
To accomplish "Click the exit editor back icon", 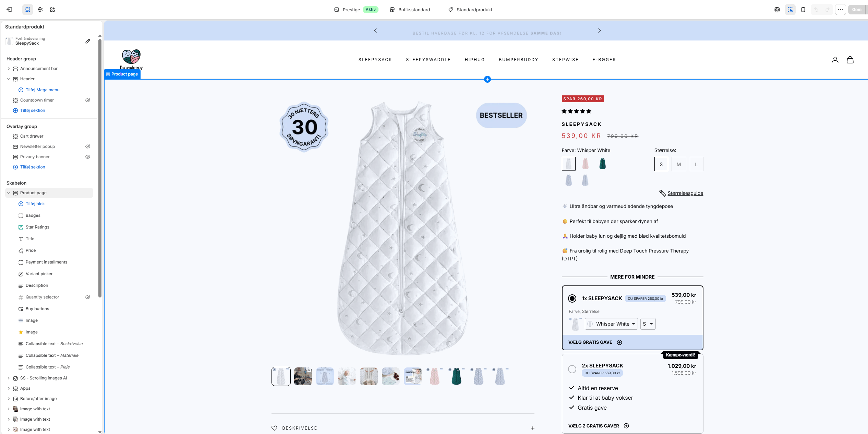I will click(9, 10).
